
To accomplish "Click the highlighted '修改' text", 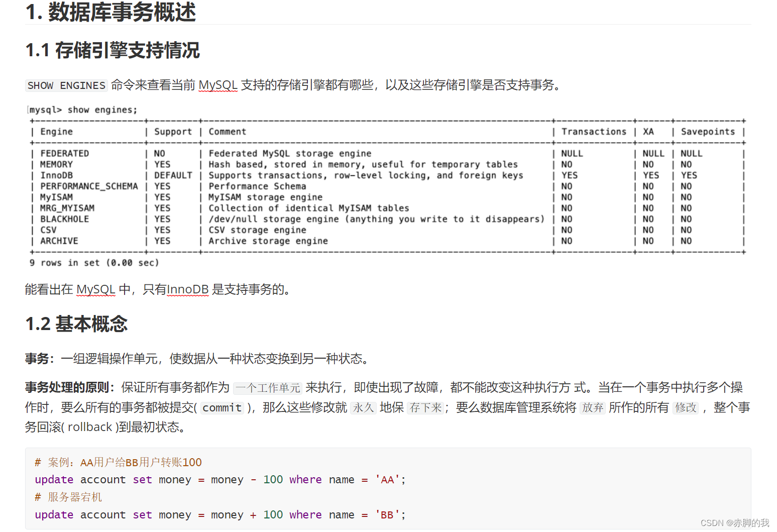I will [x=686, y=407].
